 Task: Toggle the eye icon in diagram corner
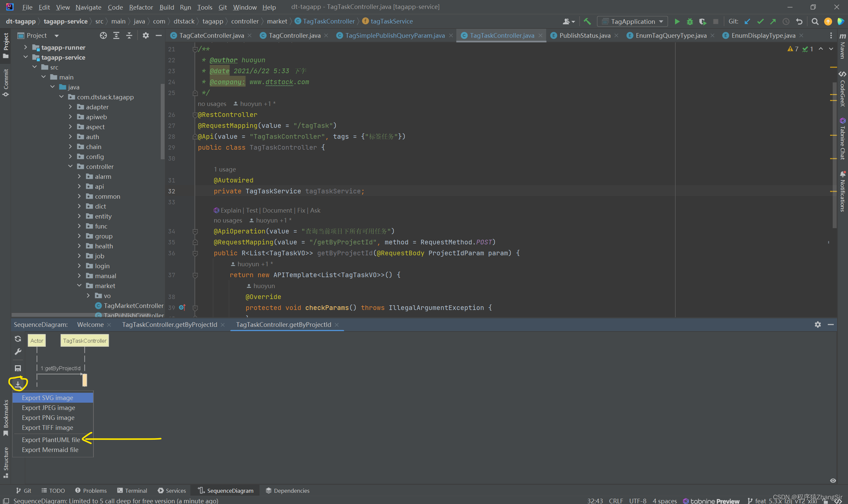(x=833, y=480)
